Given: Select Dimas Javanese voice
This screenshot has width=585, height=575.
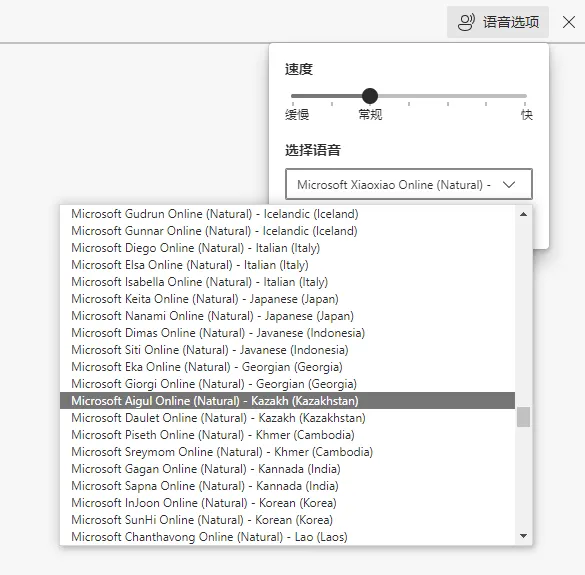Looking at the screenshot, I should click(287, 333).
